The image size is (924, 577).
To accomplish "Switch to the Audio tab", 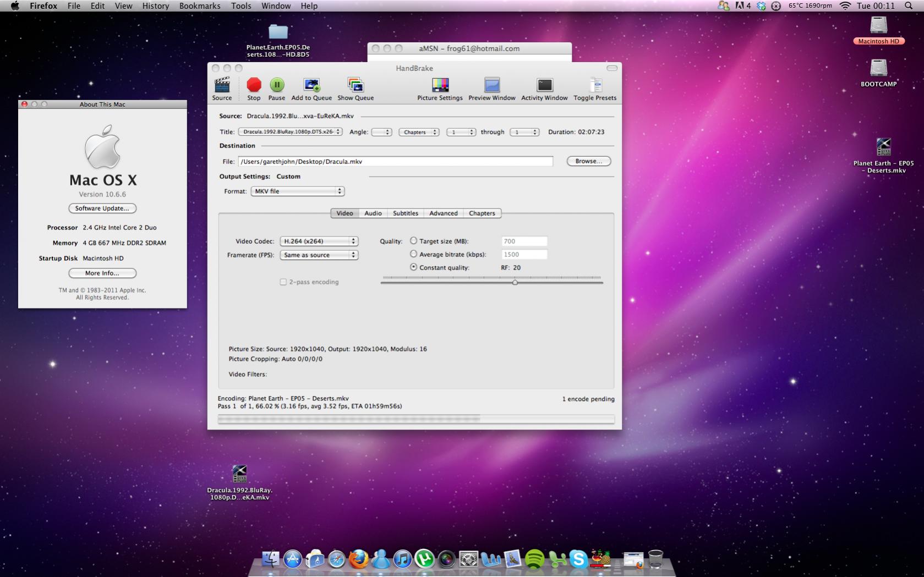I will pyautogui.click(x=373, y=213).
